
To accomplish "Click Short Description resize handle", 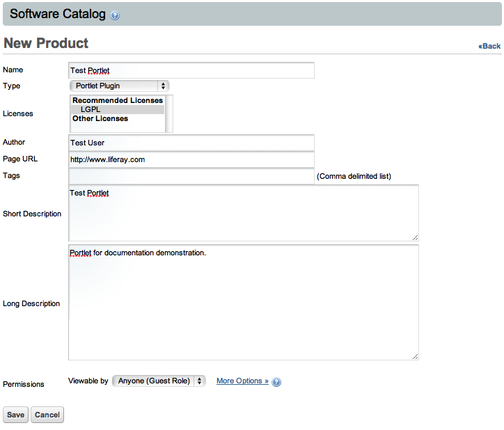I will [415, 237].
